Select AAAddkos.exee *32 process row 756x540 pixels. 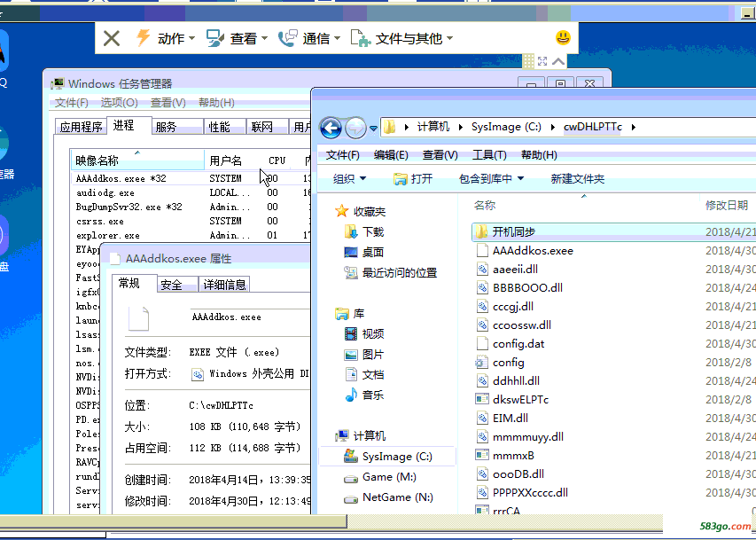(191, 178)
